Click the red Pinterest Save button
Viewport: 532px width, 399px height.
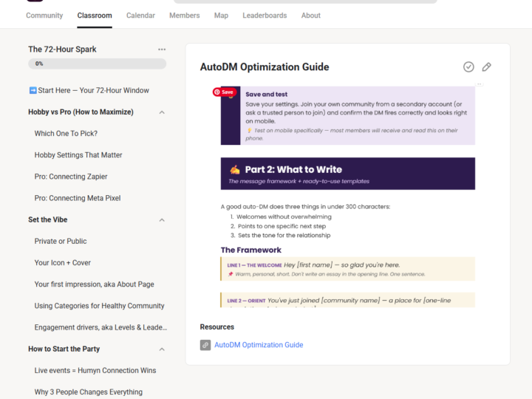pyautogui.click(x=224, y=92)
